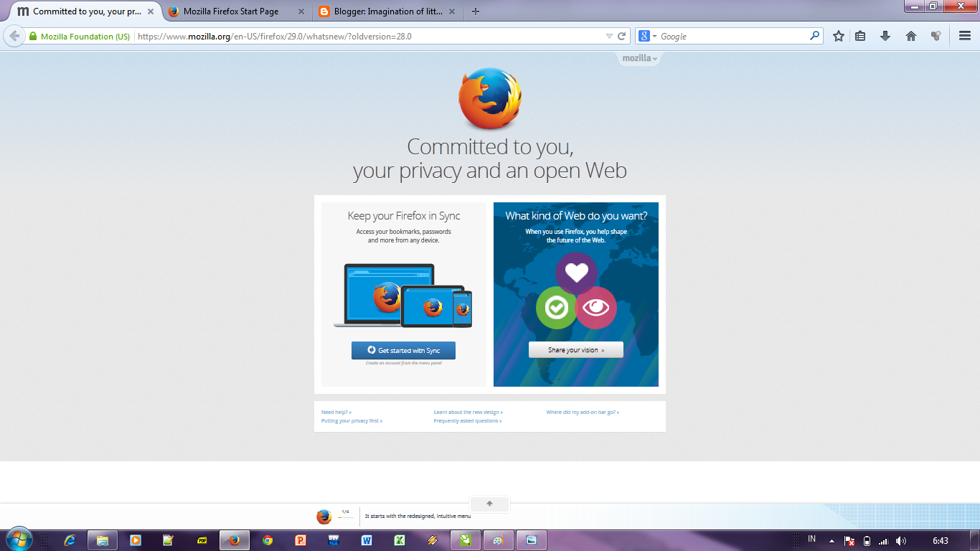Click the green checkmark circle icon
The height and width of the screenshot is (551, 980).
tap(556, 309)
